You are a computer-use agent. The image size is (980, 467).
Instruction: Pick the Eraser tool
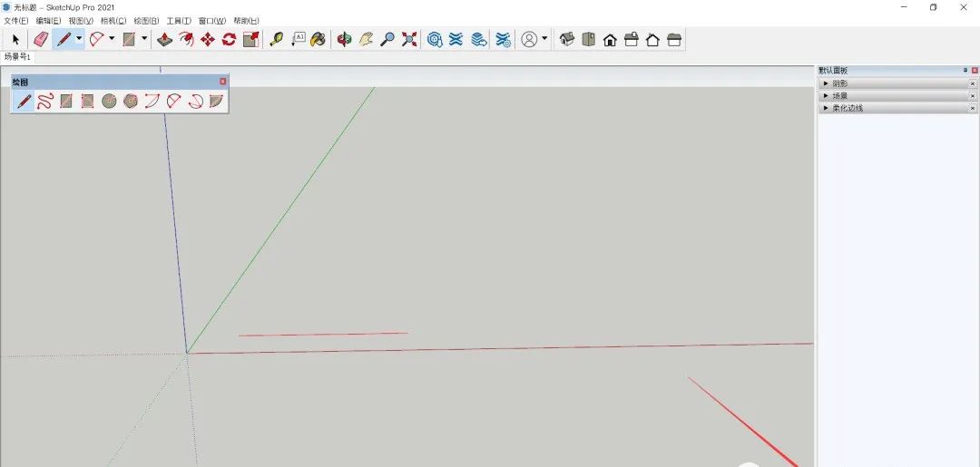pyautogui.click(x=41, y=40)
